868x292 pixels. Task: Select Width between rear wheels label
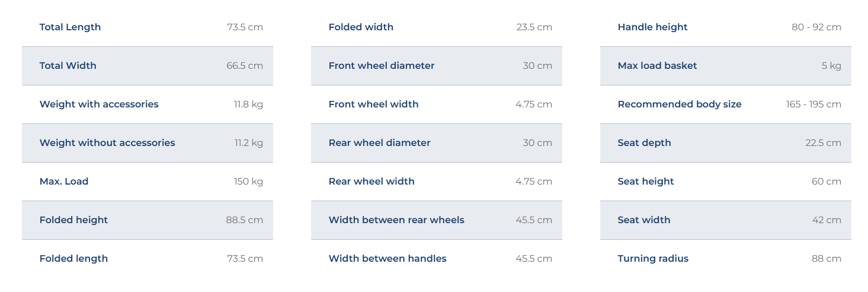coord(396,220)
